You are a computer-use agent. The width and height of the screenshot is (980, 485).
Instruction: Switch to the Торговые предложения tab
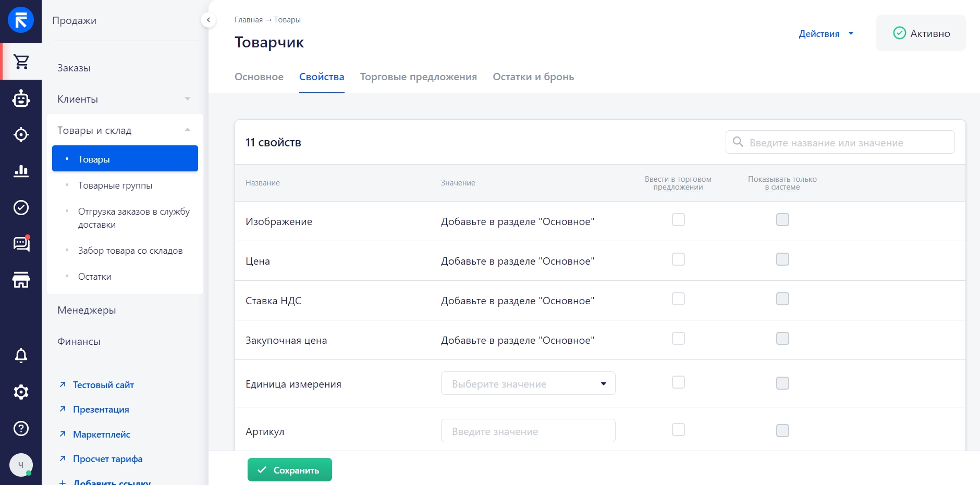pos(418,77)
